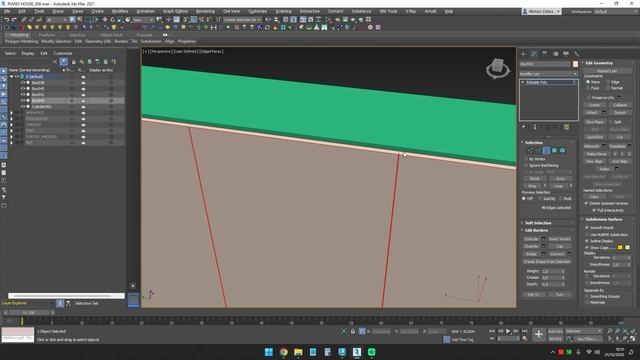Click the object color swatch beside name field
The height and width of the screenshot is (360, 640).
tap(576, 64)
